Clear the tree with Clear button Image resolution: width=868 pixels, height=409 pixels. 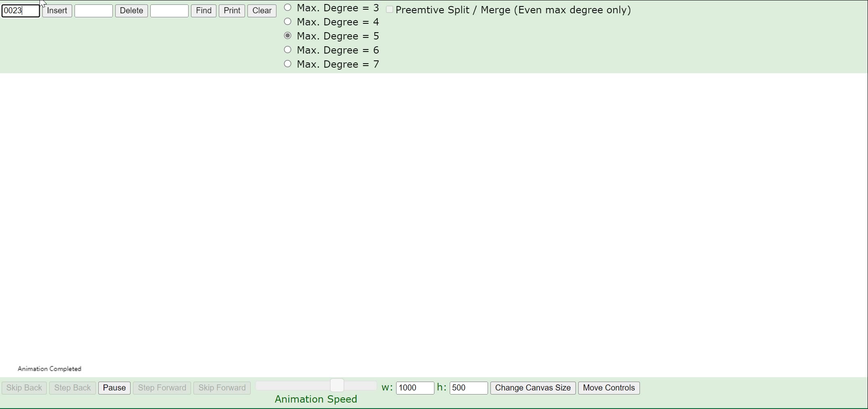[x=262, y=11]
